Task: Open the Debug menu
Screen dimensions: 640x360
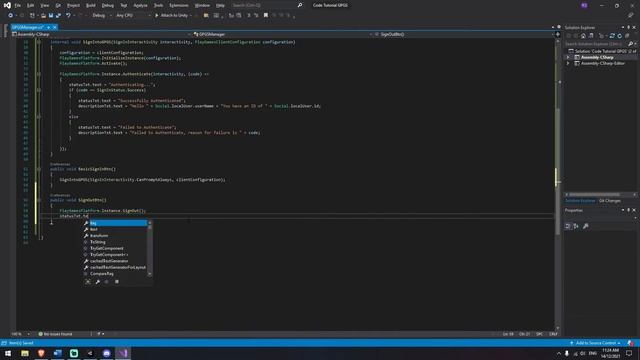Action: point(108,5)
